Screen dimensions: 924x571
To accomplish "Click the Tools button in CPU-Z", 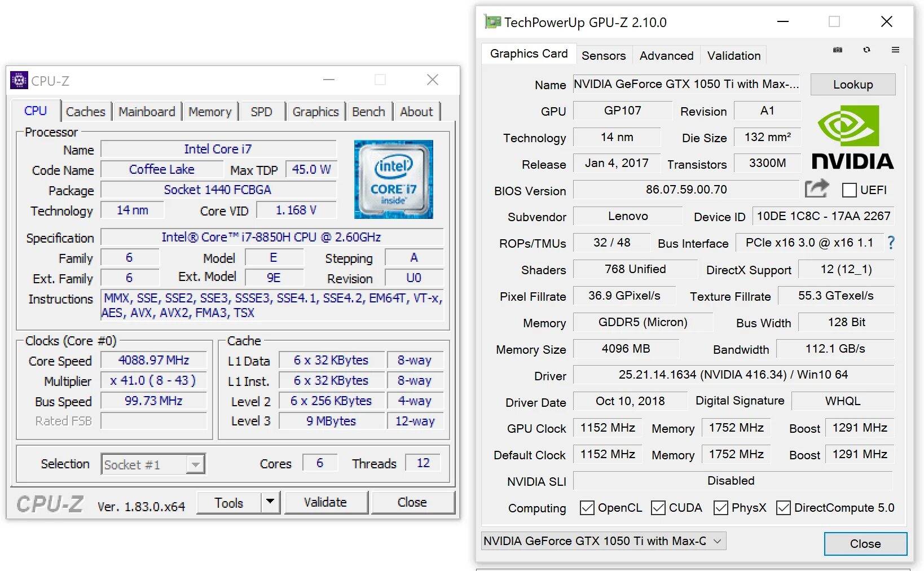I will [x=229, y=502].
